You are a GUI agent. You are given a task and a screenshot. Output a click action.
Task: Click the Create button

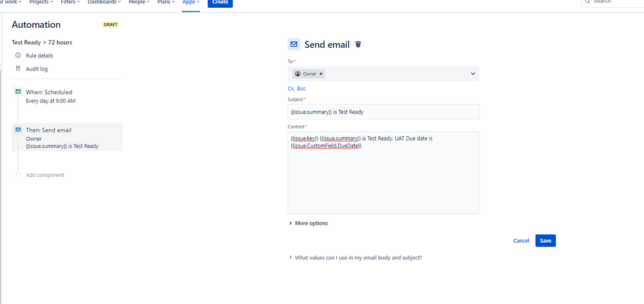coord(220,3)
